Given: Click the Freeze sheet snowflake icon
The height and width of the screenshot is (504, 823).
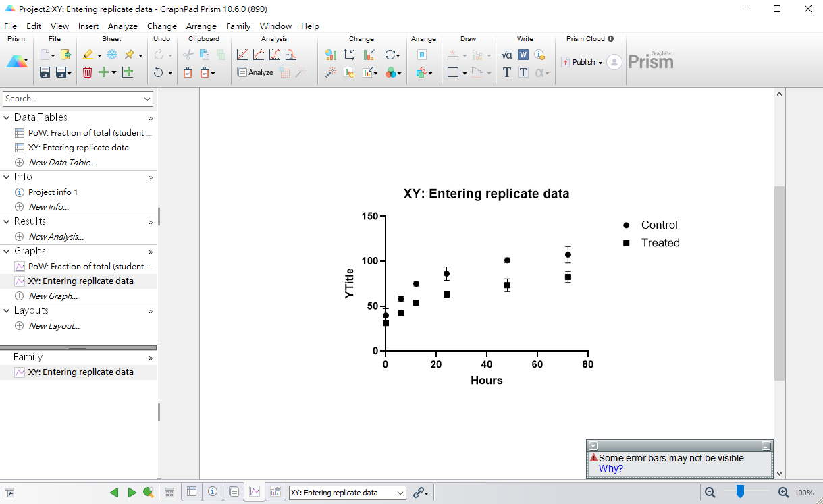Looking at the screenshot, I should 112,55.
